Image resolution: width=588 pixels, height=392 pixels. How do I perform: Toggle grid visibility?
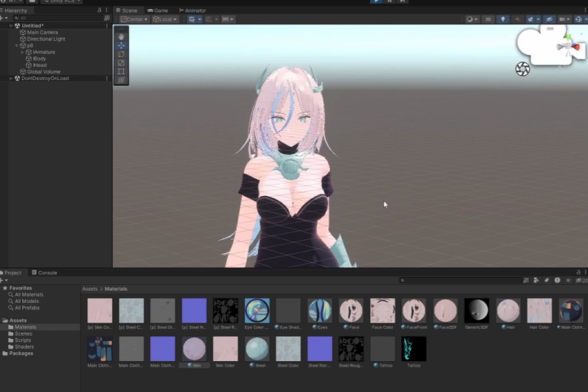(x=192, y=19)
